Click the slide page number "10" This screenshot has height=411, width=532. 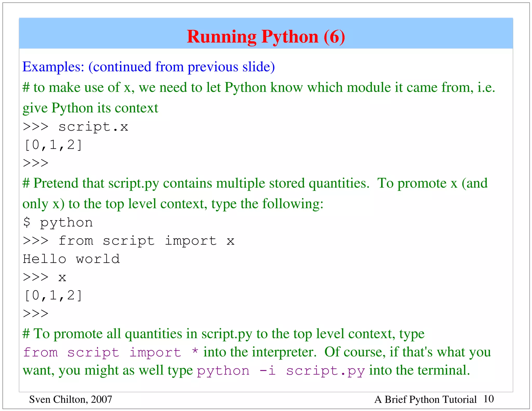tap(489, 399)
